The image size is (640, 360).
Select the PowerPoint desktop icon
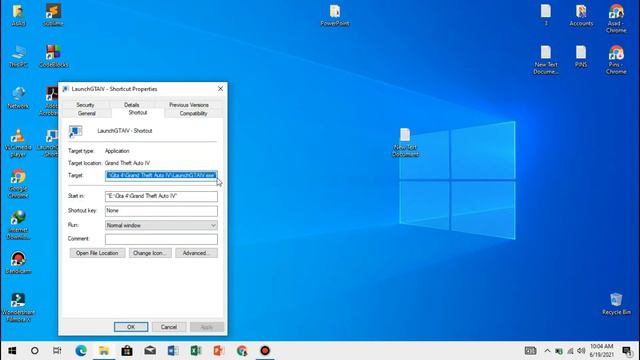click(x=335, y=15)
